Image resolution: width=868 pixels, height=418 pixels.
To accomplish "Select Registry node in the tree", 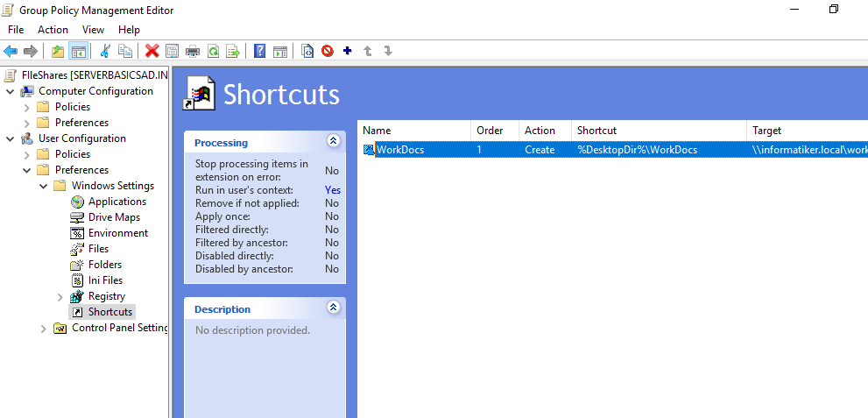I will (106, 296).
